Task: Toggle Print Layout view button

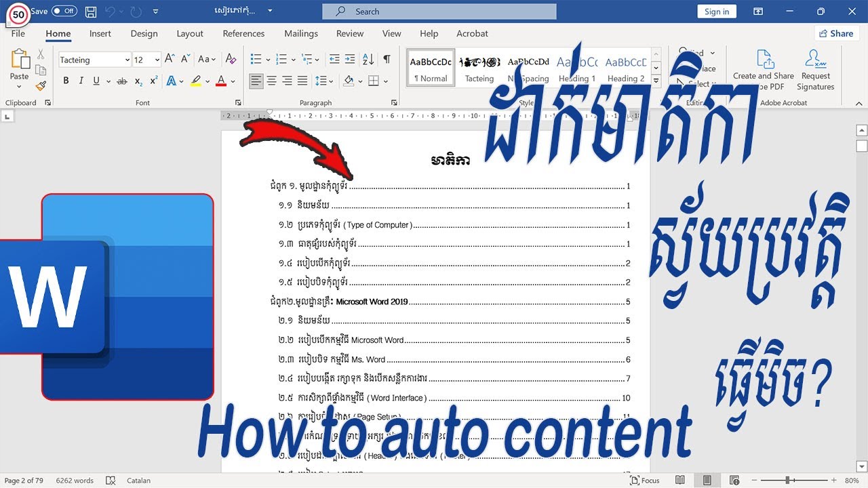Action: point(707,481)
